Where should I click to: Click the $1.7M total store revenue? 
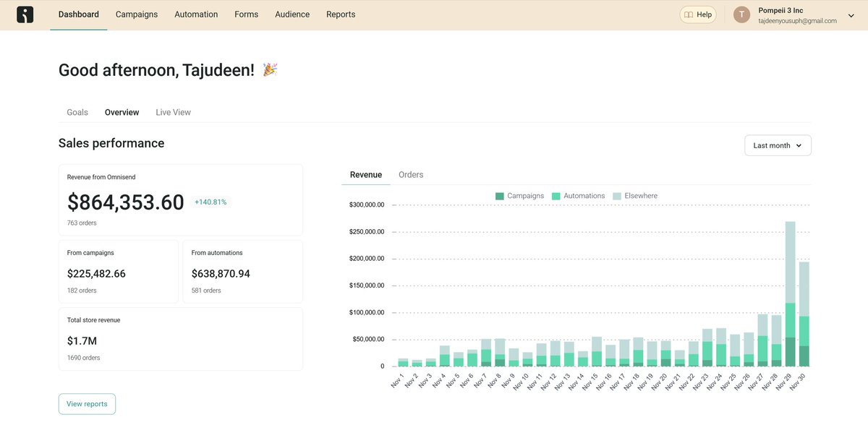[x=82, y=341]
